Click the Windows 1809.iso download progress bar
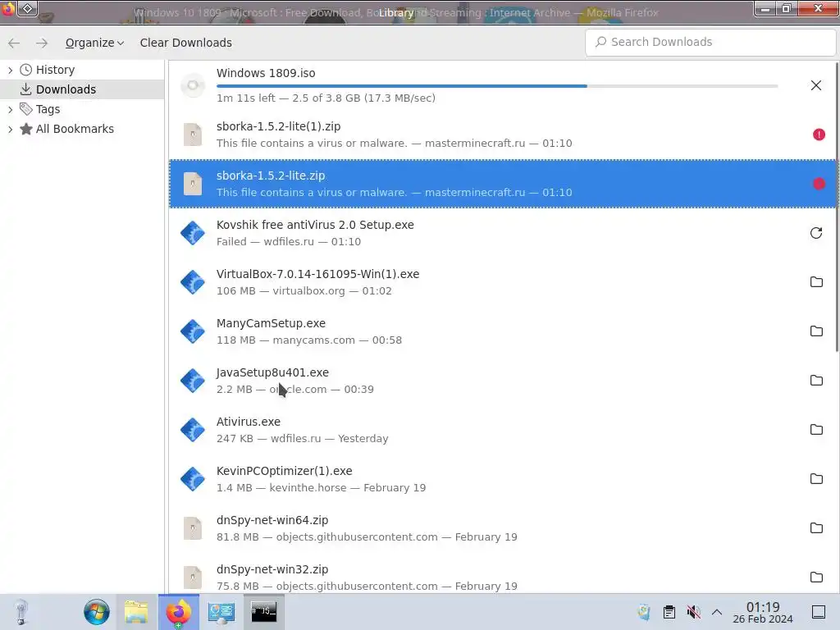Viewport: 840px width, 630px height. coord(496,85)
